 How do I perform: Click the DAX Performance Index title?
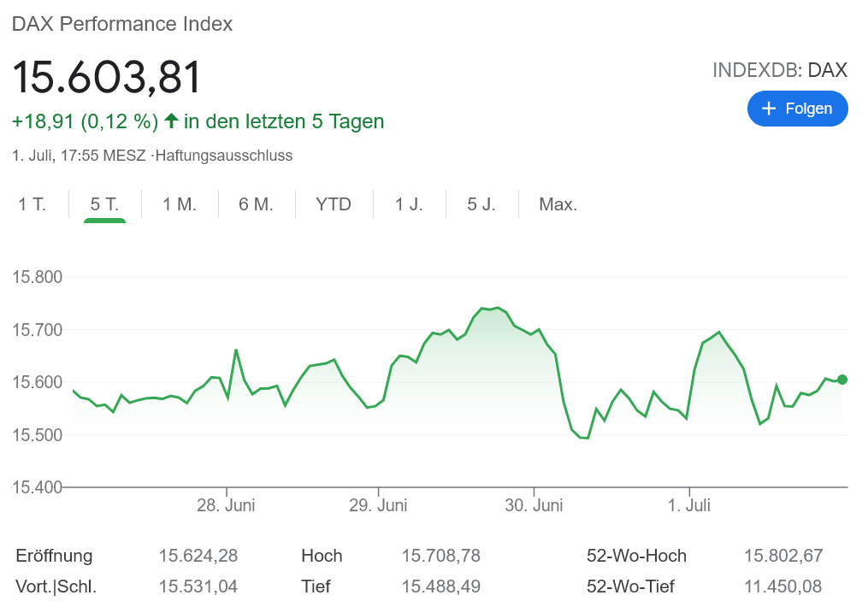pos(122,24)
